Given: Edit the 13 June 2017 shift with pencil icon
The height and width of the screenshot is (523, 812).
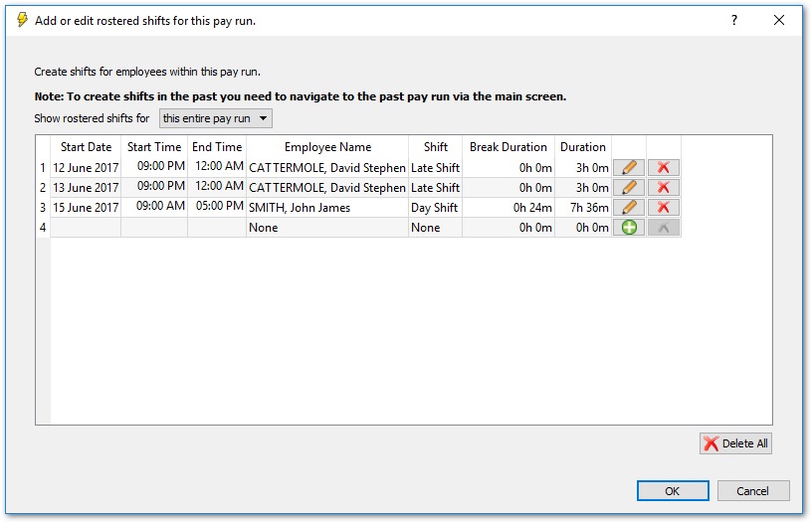Looking at the screenshot, I should [629, 187].
